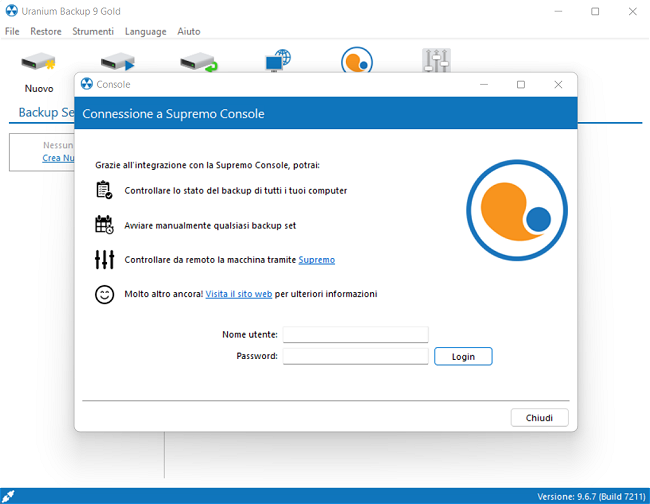This screenshot has height=504, width=650.
Task: Click the Crea Nu... link in main window
Action: (x=58, y=158)
